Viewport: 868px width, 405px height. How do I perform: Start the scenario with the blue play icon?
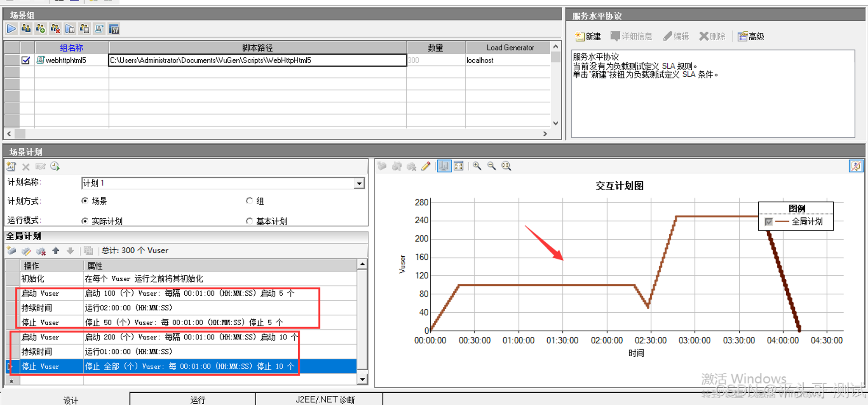[x=11, y=29]
